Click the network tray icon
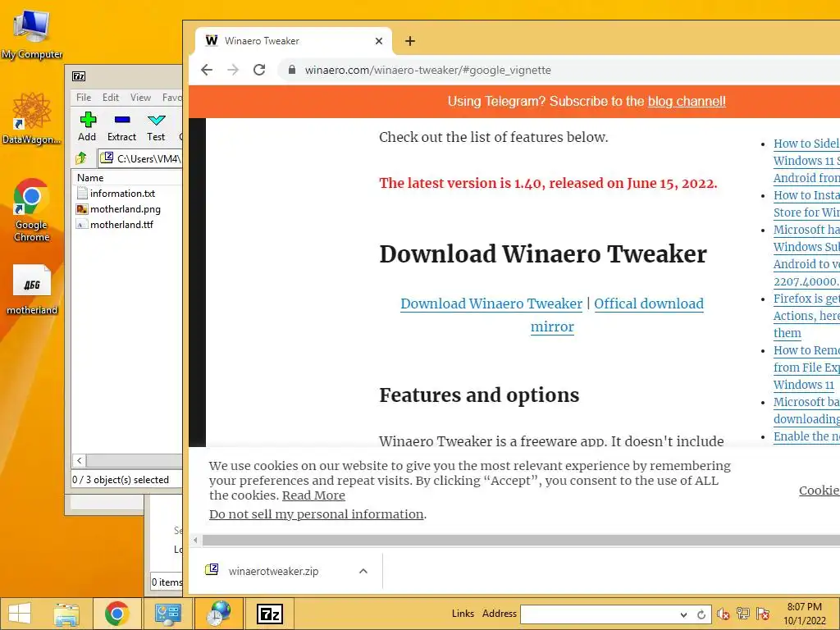Image resolution: width=840 pixels, height=630 pixels. [743, 614]
